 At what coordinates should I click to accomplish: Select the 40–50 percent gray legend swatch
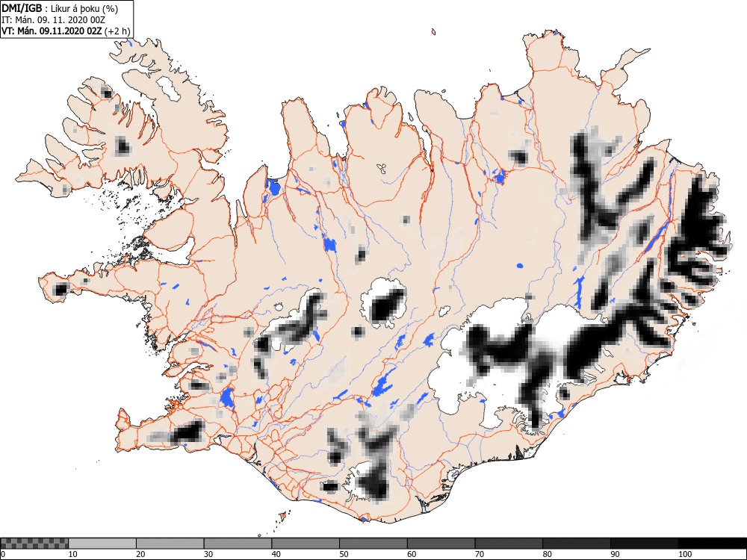[x=306, y=544]
